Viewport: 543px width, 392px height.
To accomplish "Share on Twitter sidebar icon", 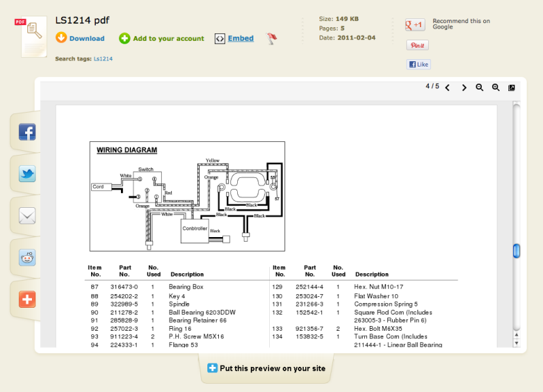I will (27, 174).
